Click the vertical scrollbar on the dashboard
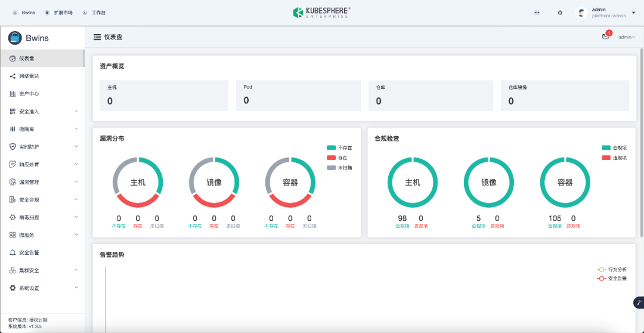The height and width of the screenshot is (333, 644). click(642, 142)
